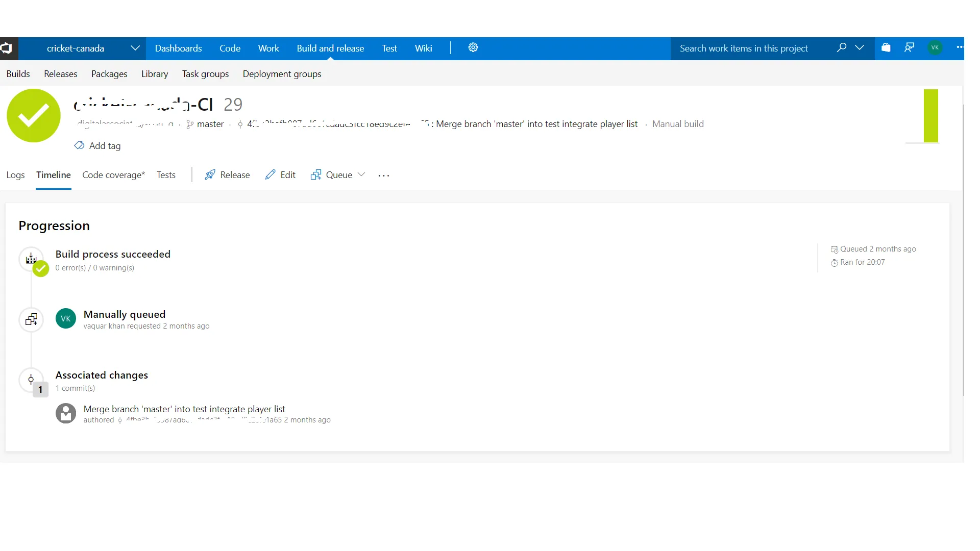Screen dimensions: 980x551
Task: Expand the cricket-canada project dropdown
Action: click(135, 48)
